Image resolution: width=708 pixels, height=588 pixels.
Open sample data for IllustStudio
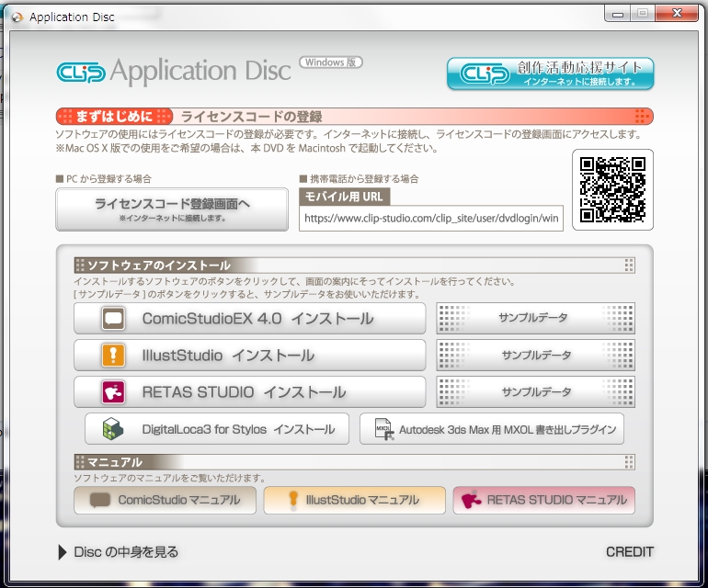pos(535,356)
